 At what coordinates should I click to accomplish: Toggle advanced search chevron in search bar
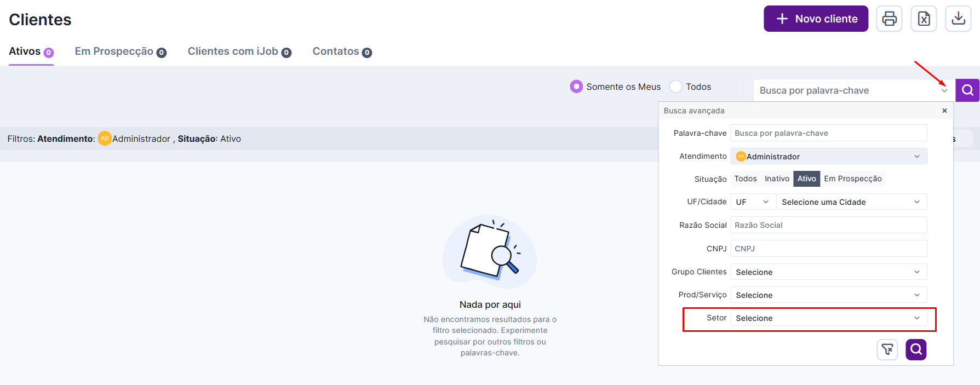(x=944, y=90)
